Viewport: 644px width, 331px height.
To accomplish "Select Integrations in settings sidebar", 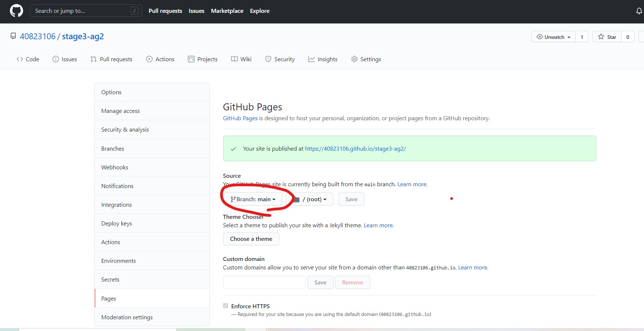I will 152,205.
